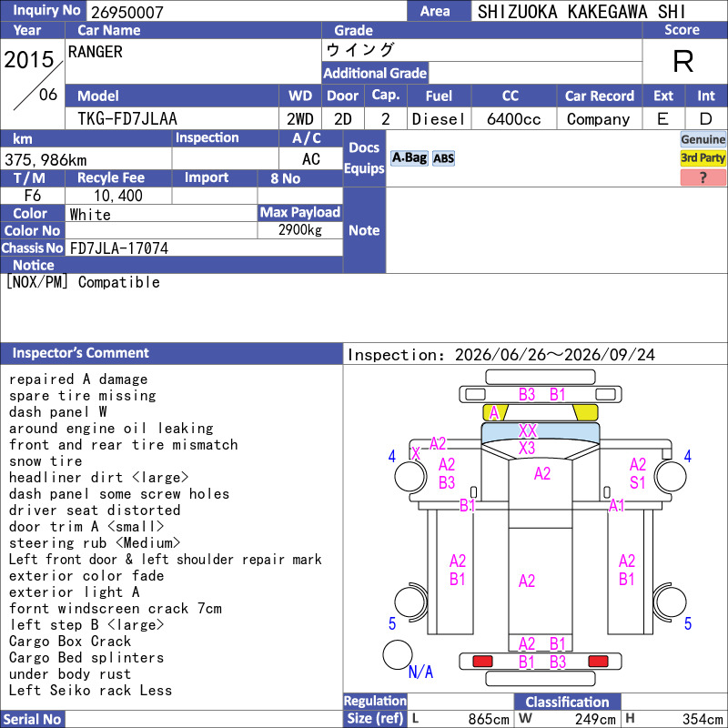Click the A-Bag equipment icon
Viewport: 728px width, 728px height.
pos(409,158)
